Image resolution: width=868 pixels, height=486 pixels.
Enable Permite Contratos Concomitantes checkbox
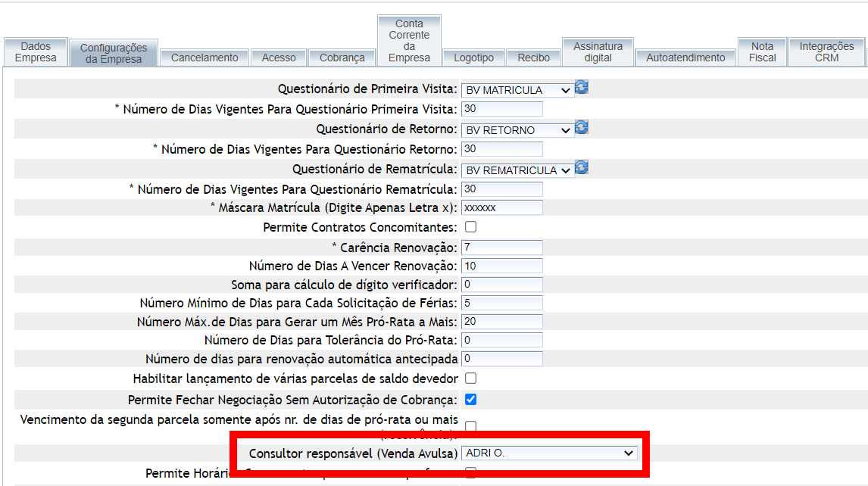pos(470,227)
